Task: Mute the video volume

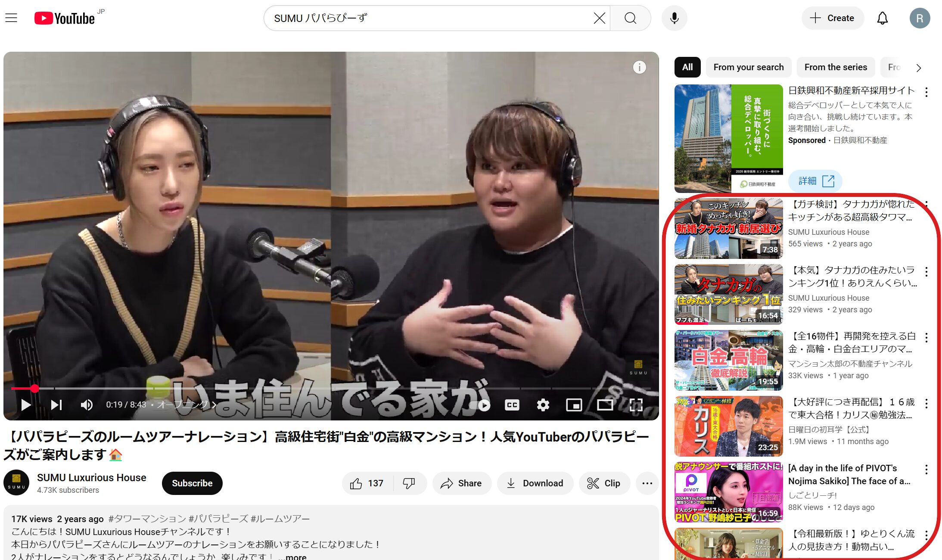Action: point(87,405)
